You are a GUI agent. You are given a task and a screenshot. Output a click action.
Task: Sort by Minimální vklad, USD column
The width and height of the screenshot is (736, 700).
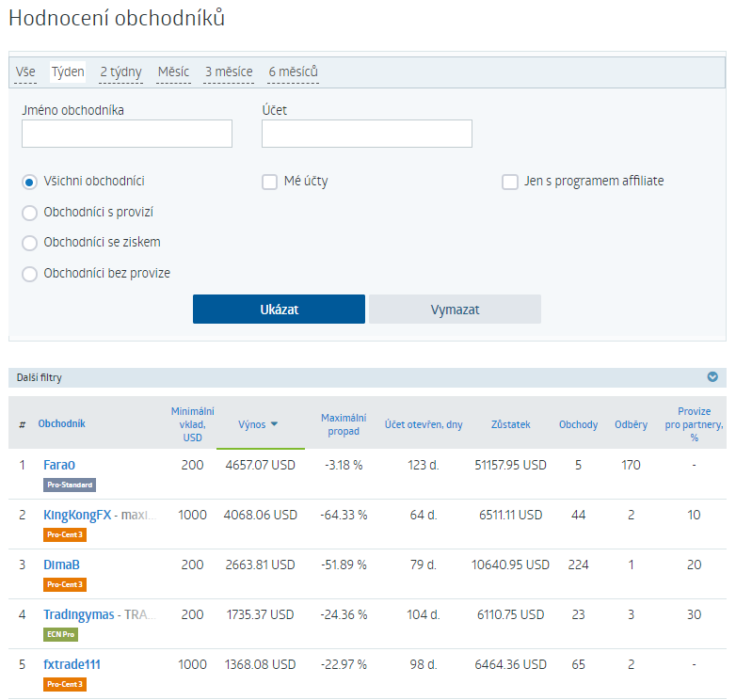pos(192,424)
